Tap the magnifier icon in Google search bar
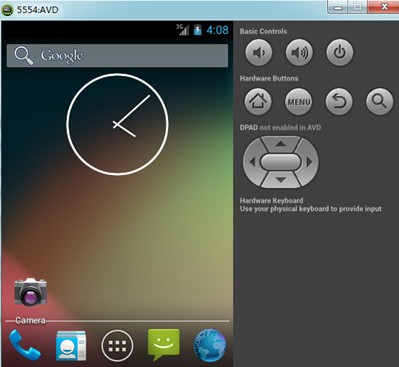 tap(23, 56)
